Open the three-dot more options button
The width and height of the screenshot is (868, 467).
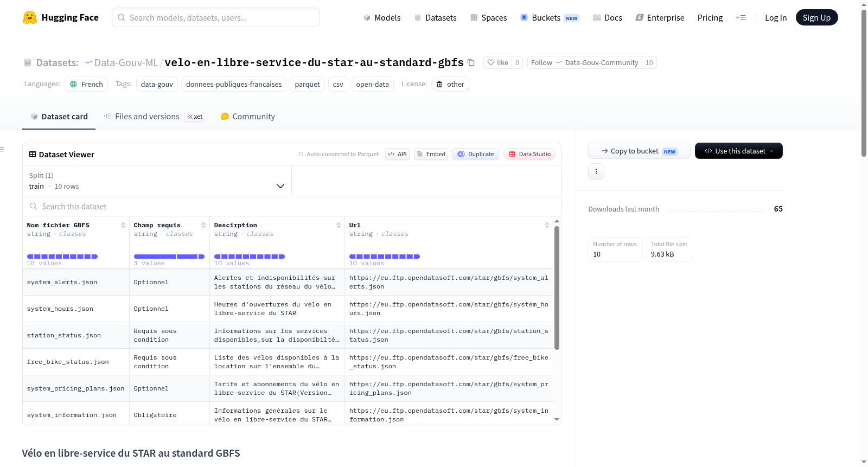click(596, 171)
